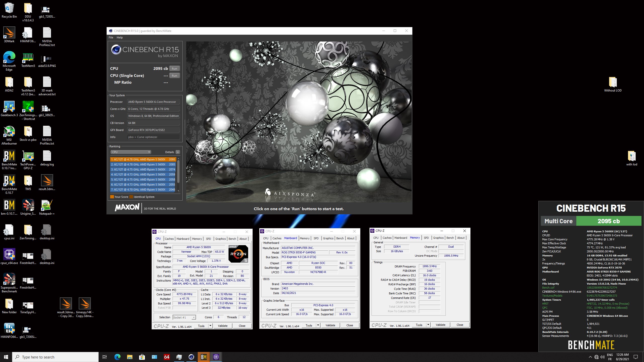This screenshot has height=362, width=644.
Task: Click the Info field 'pbo + Curve optimizer'
Action: [x=153, y=137]
